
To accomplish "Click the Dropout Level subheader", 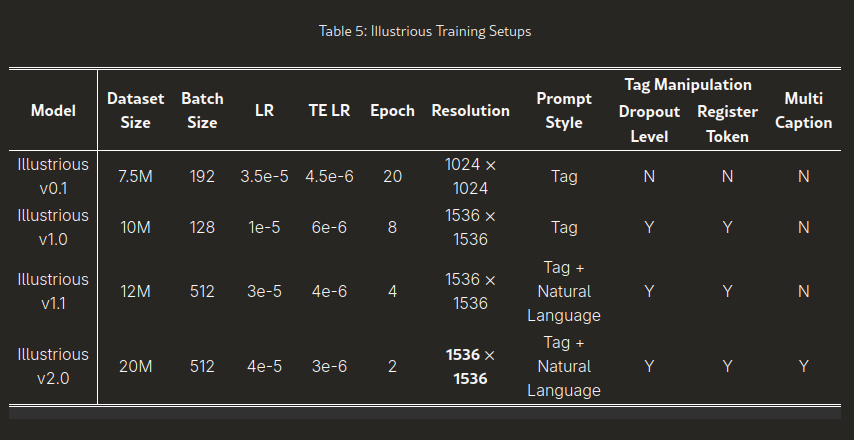I will [649, 124].
